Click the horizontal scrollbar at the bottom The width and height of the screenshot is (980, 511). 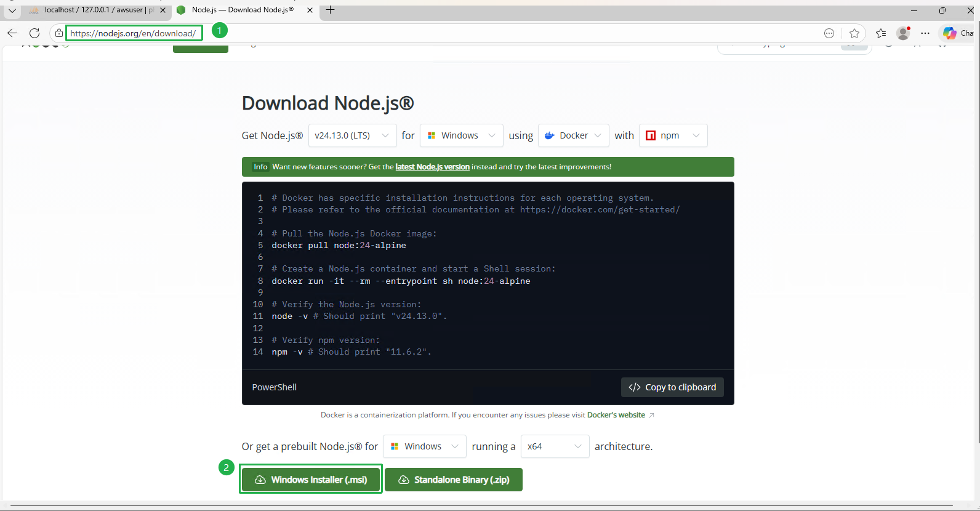coord(481,506)
